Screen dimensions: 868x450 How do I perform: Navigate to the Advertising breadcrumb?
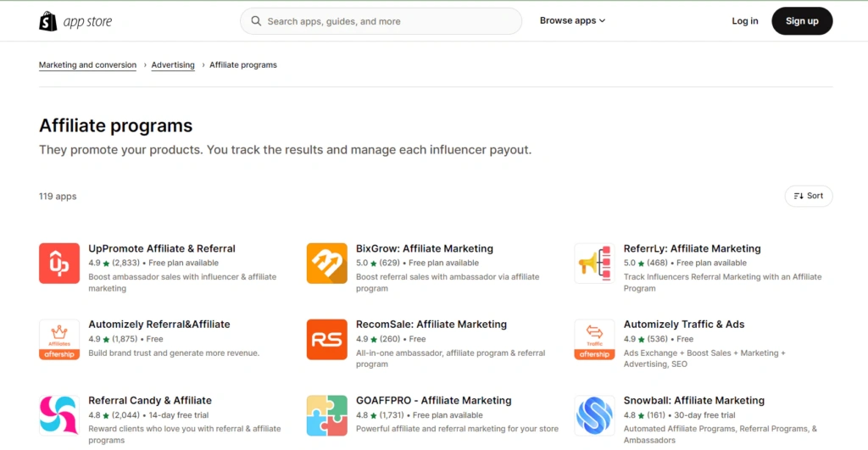(173, 65)
